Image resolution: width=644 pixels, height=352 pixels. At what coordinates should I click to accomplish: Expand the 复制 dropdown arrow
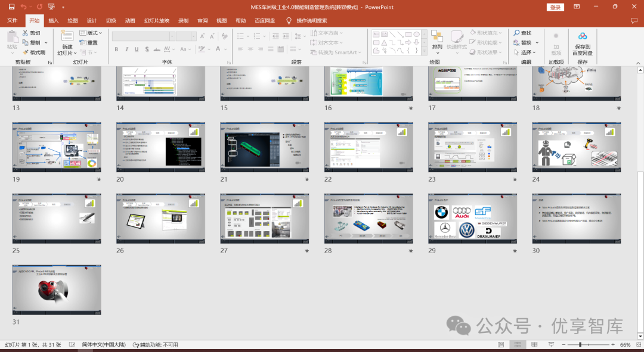(x=46, y=43)
